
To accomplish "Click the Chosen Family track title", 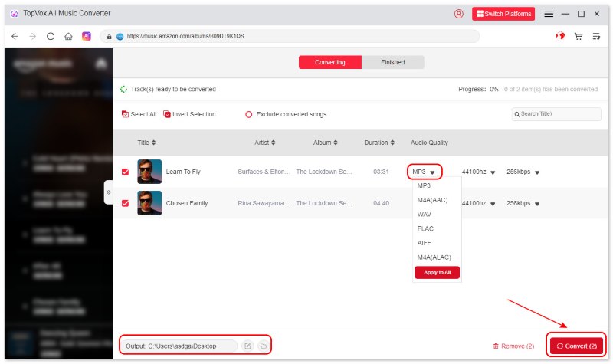I will click(187, 203).
